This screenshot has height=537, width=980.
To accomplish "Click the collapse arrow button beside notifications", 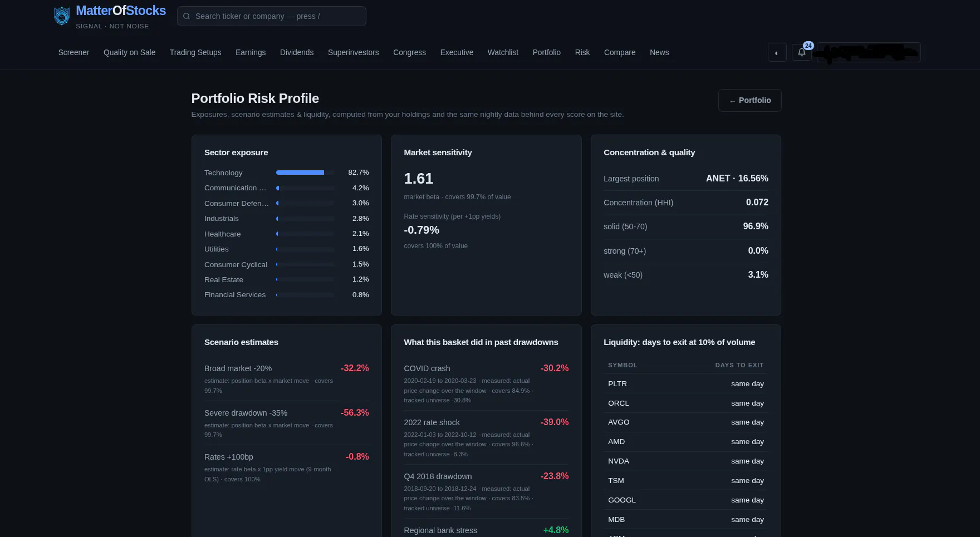I will click(x=777, y=52).
